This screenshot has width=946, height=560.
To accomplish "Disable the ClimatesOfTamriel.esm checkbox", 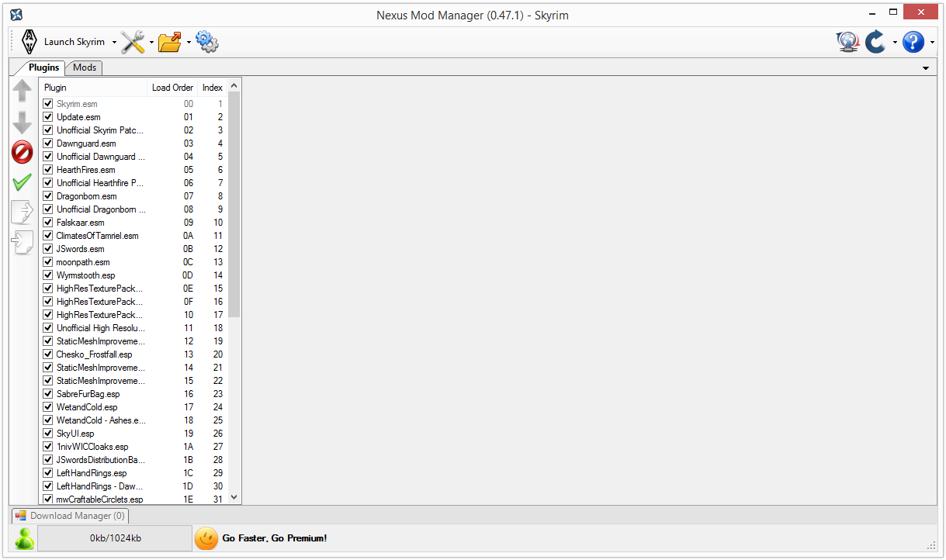I will [48, 236].
